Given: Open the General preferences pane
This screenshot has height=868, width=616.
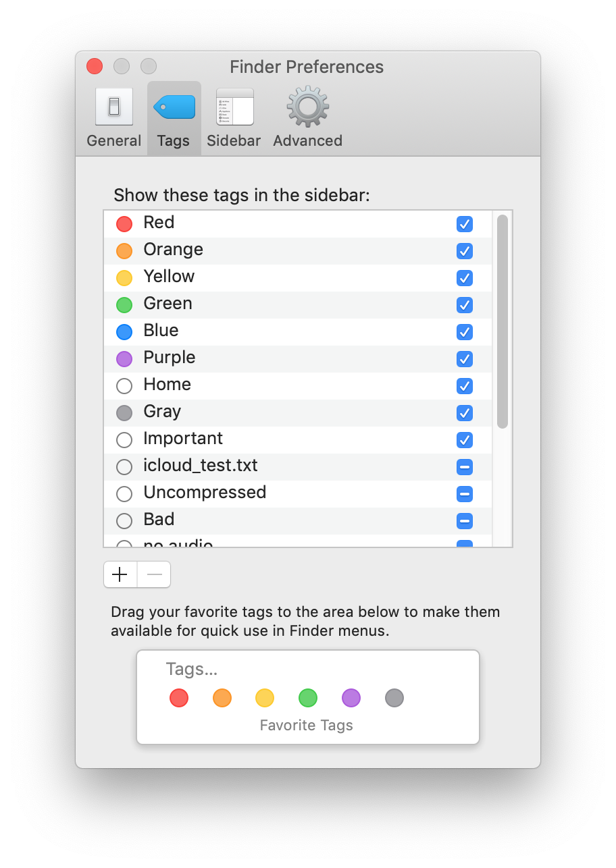Looking at the screenshot, I should click(113, 115).
